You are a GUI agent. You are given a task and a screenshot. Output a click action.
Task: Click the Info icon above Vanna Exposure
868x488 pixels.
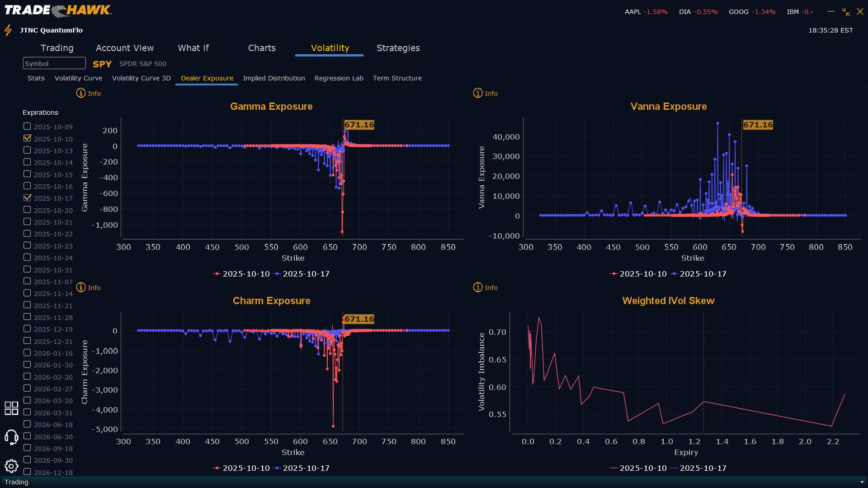pyautogui.click(x=478, y=93)
